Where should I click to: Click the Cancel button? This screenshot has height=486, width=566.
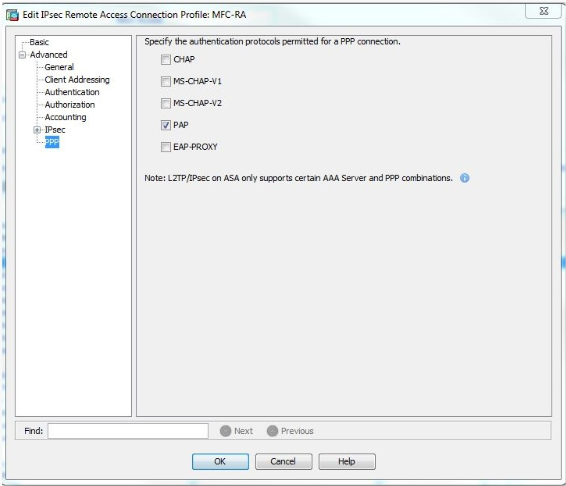(x=283, y=461)
